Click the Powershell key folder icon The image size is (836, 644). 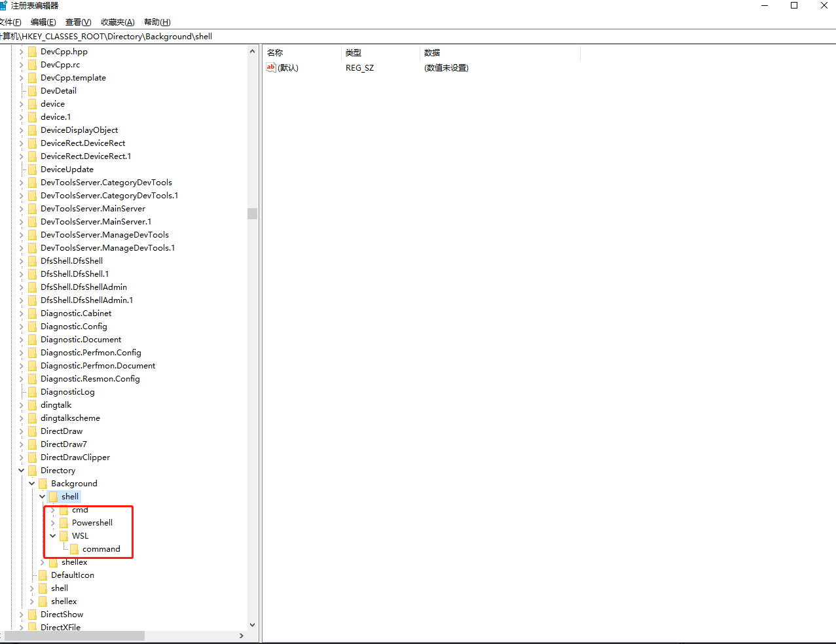pos(64,523)
